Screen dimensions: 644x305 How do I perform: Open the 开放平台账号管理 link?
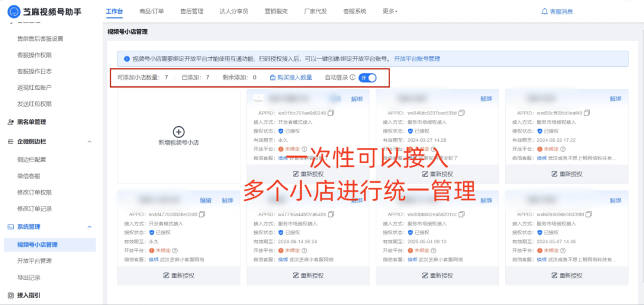[x=417, y=59]
